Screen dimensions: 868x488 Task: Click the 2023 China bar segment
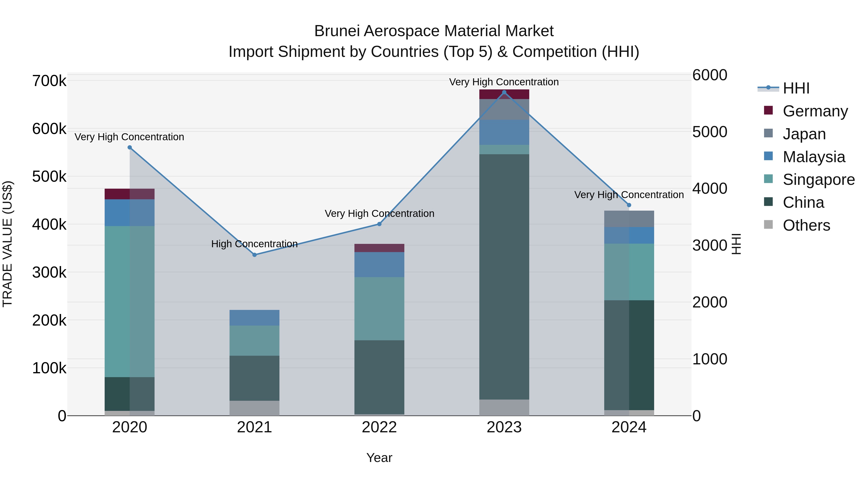(x=504, y=277)
